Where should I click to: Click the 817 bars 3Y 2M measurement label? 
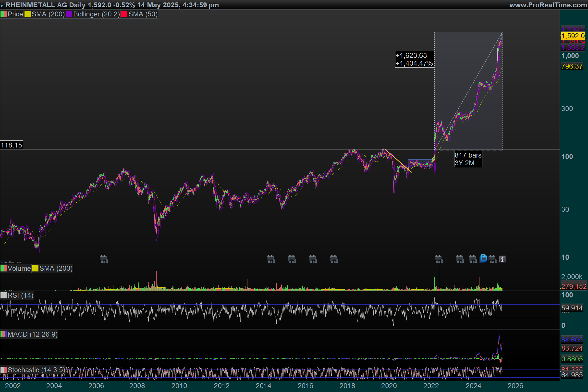coord(468,159)
